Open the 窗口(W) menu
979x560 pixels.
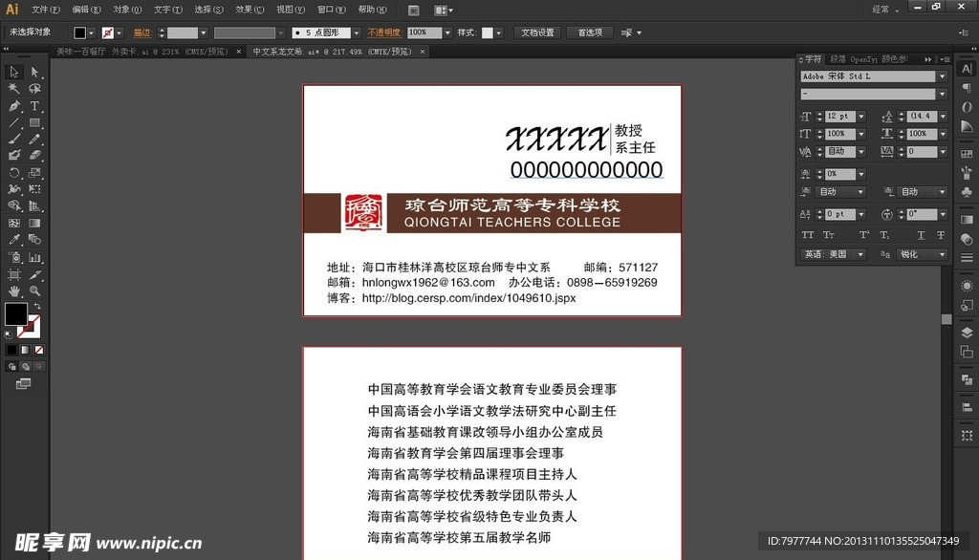pyautogui.click(x=332, y=10)
